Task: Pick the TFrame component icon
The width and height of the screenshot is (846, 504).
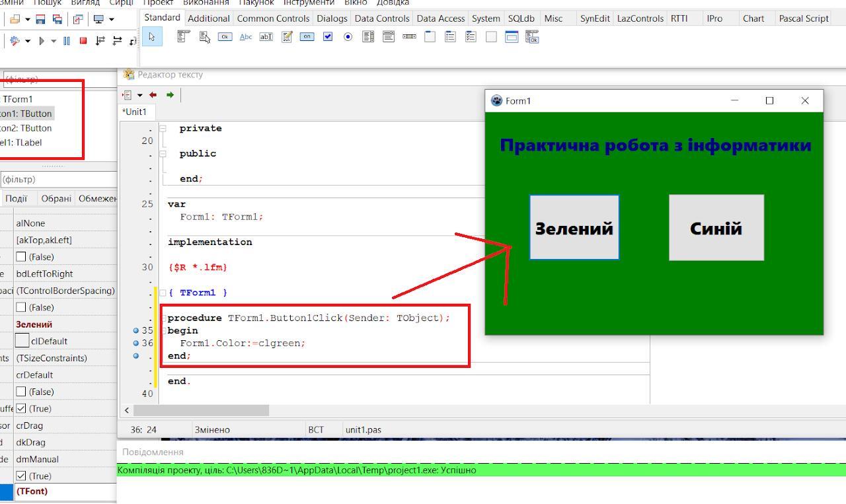Action: (512, 37)
